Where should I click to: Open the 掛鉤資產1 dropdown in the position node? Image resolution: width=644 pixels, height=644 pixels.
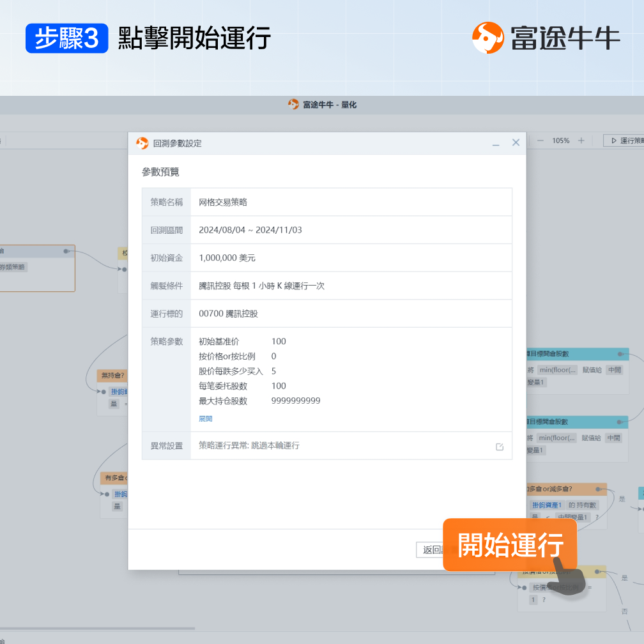[x=546, y=505]
